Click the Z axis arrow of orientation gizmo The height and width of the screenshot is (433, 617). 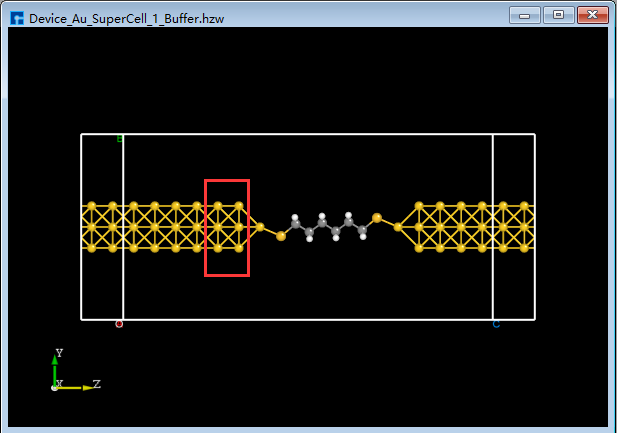click(75, 388)
